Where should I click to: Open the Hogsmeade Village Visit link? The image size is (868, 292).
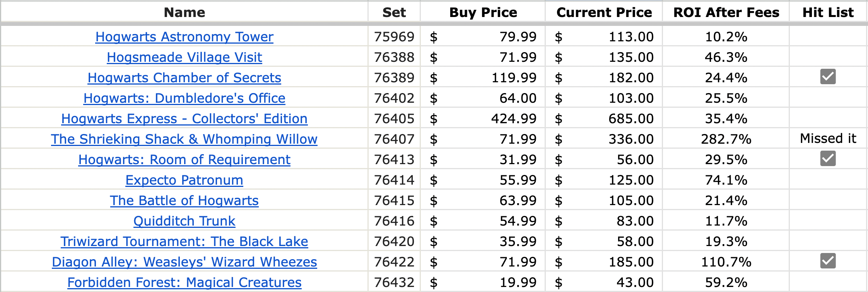tap(184, 57)
